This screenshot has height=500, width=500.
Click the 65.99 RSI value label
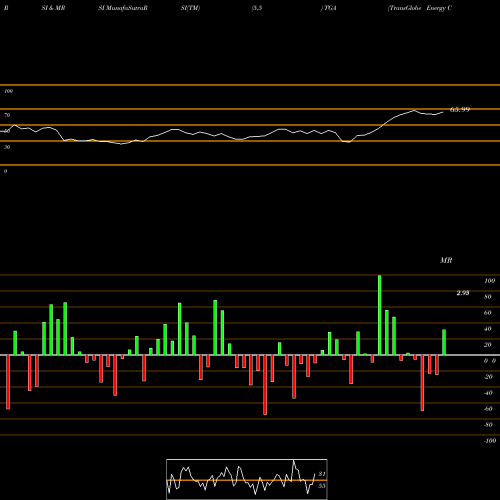point(460,109)
